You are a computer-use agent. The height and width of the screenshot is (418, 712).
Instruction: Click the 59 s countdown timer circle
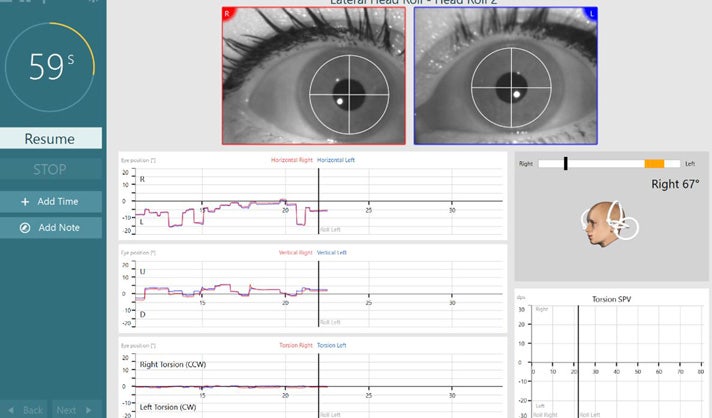pos(50,67)
